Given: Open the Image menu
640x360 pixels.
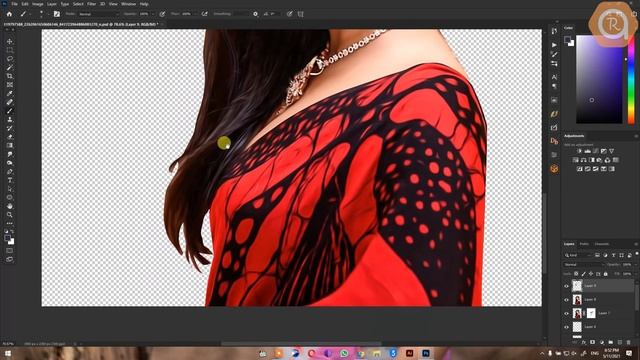Looking at the screenshot, I should coord(38,4).
